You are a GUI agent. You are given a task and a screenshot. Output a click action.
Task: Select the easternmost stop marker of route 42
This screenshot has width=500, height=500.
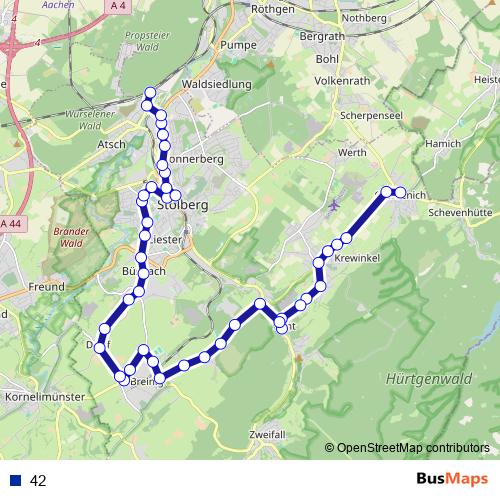[x=400, y=192]
